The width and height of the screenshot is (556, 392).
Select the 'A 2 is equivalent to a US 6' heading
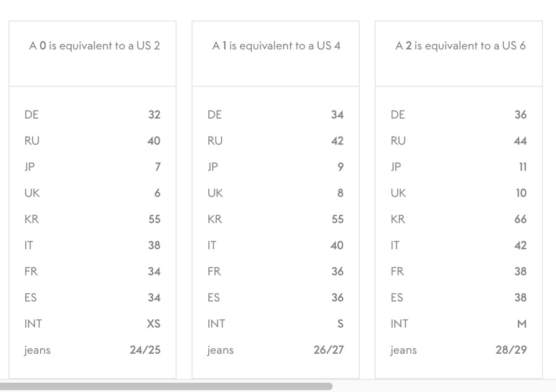460,46
